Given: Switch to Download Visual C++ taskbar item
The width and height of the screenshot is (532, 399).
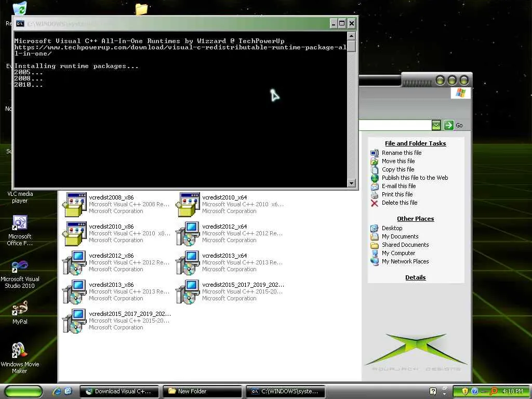Looking at the screenshot, I should click(x=119, y=391).
